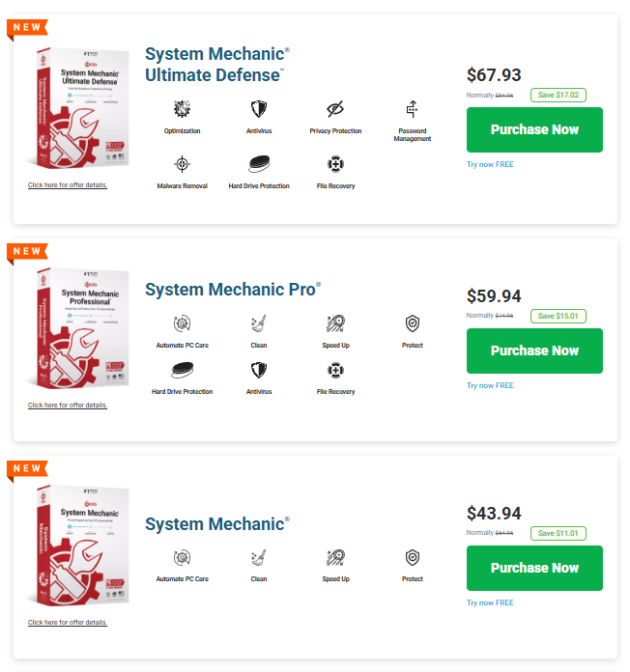Click the Privacy Protection crossed-eye icon
This screenshot has height=672, width=630.
[x=335, y=109]
